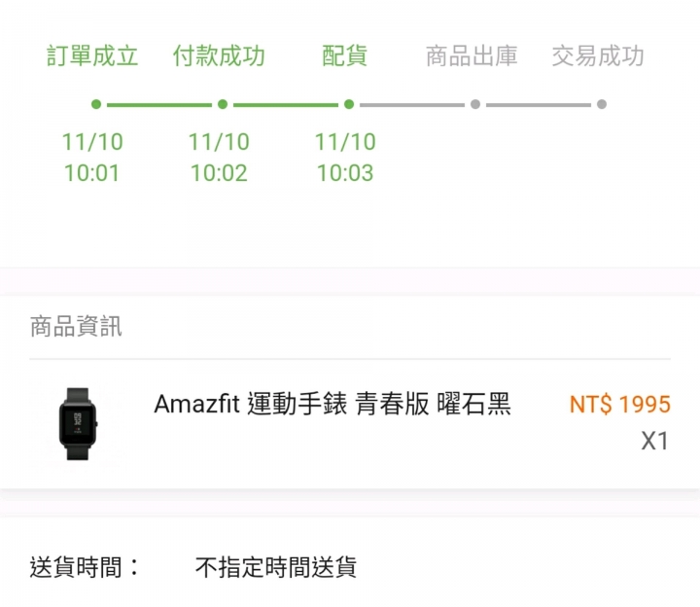Click the NT$ 1995 price

620,405
